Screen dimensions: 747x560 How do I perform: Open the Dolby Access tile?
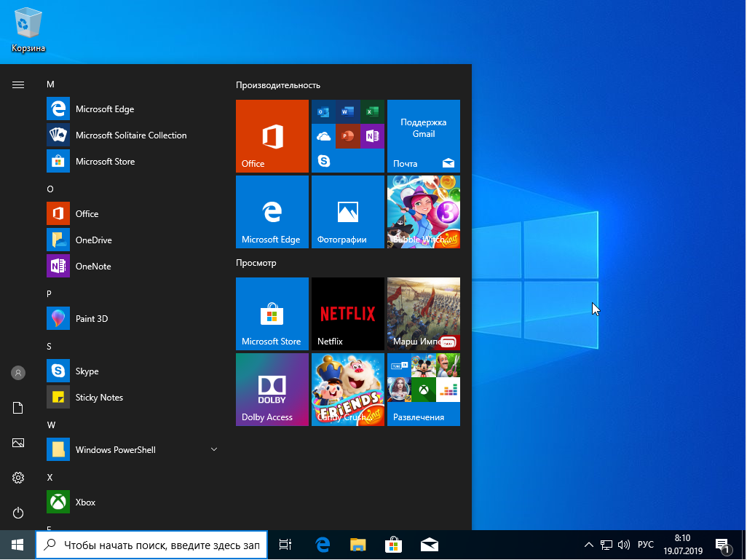coord(272,390)
